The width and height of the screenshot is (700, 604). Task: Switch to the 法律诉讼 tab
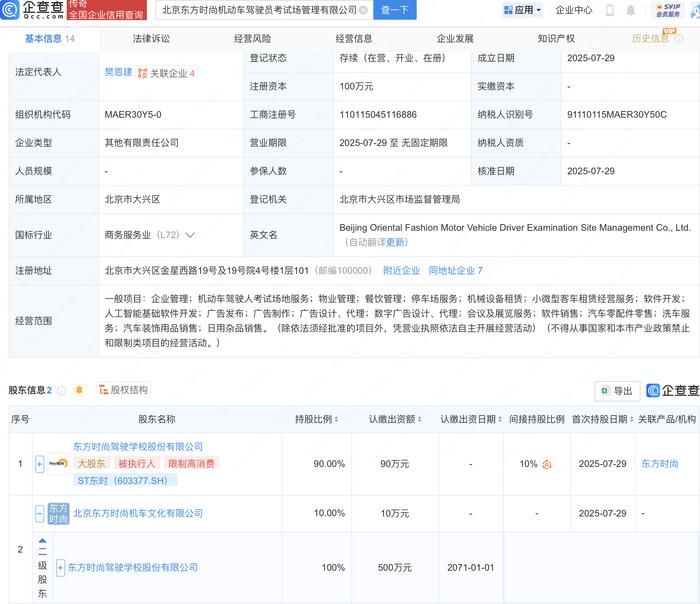(x=151, y=39)
